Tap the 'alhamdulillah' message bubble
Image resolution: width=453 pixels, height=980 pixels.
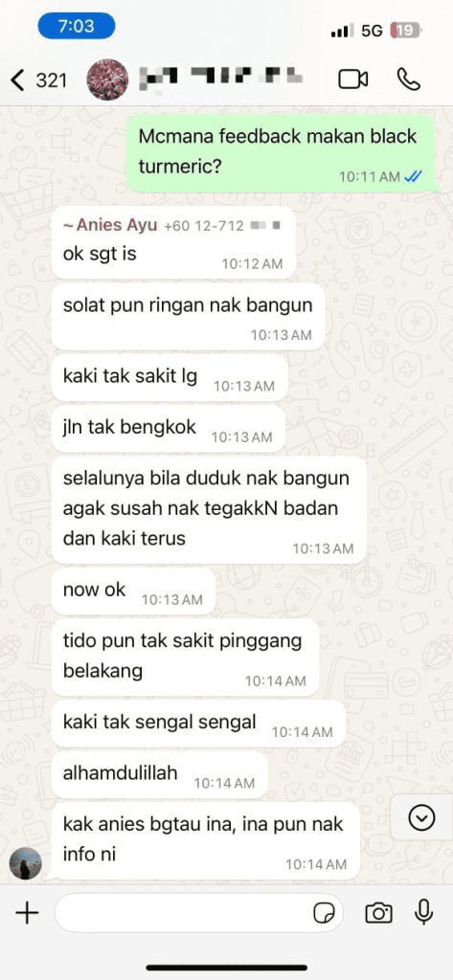pyautogui.click(x=160, y=774)
